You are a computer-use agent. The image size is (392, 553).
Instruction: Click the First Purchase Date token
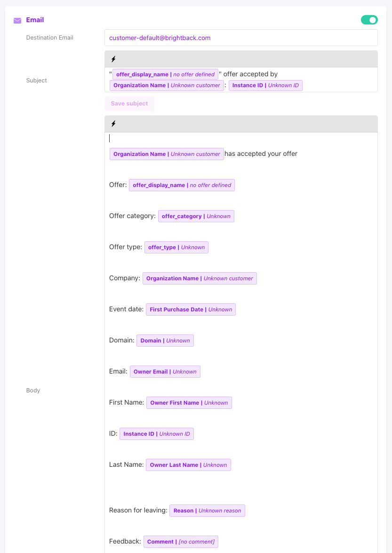click(x=191, y=309)
